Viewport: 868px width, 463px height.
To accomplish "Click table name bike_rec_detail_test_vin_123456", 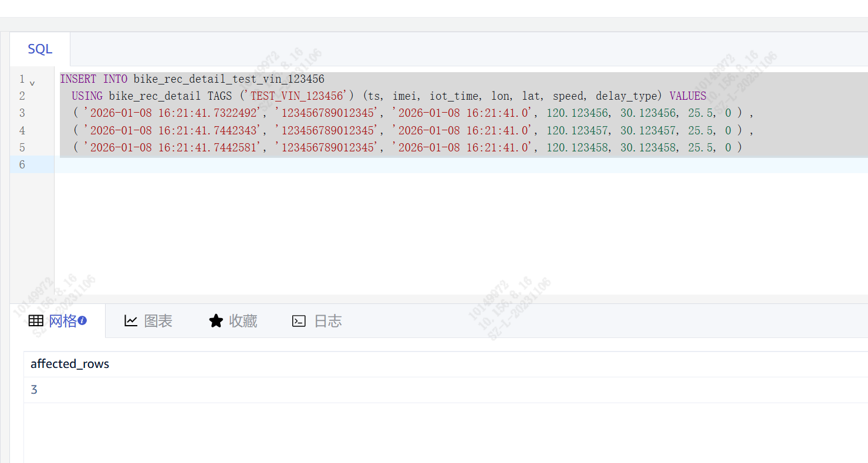I will coord(228,79).
